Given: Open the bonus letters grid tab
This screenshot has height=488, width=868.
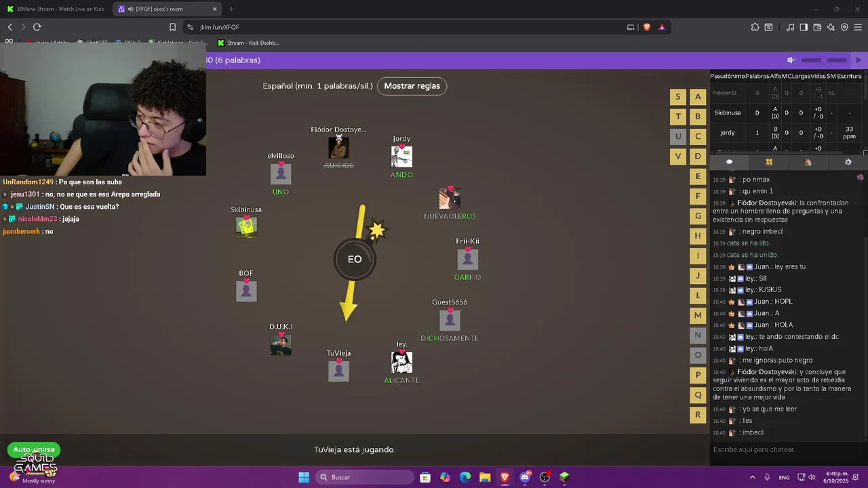Looking at the screenshot, I should [x=769, y=162].
